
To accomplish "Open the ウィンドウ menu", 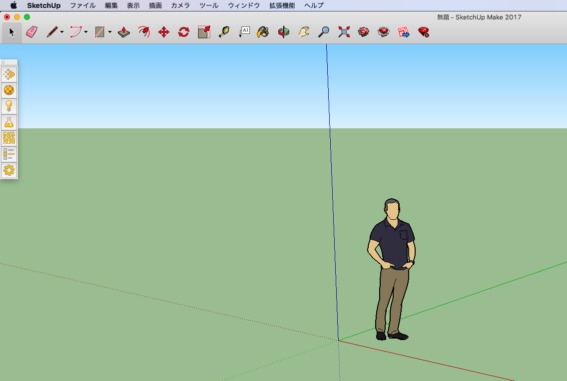I will pyautogui.click(x=244, y=5).
